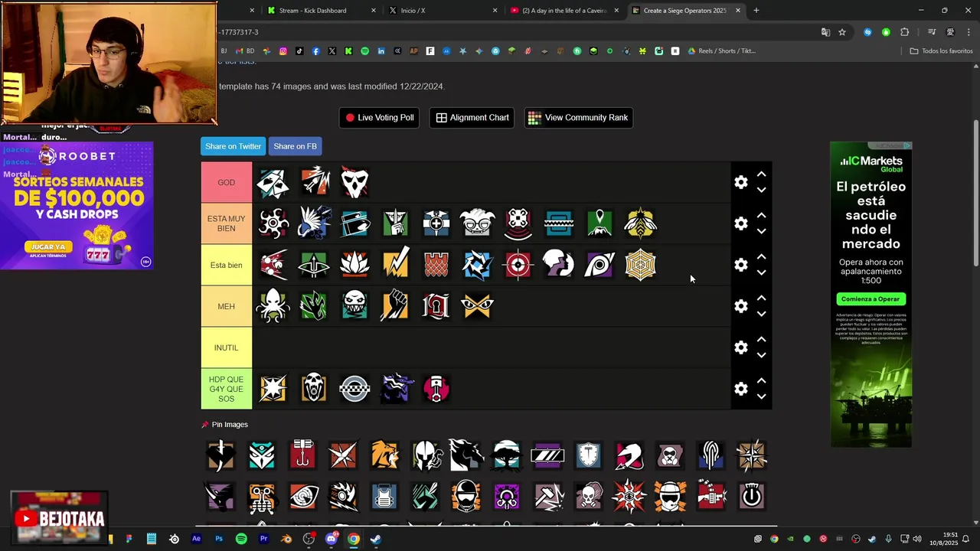
Task: Bookmark this page with the star icon
Action: (842, 32)
